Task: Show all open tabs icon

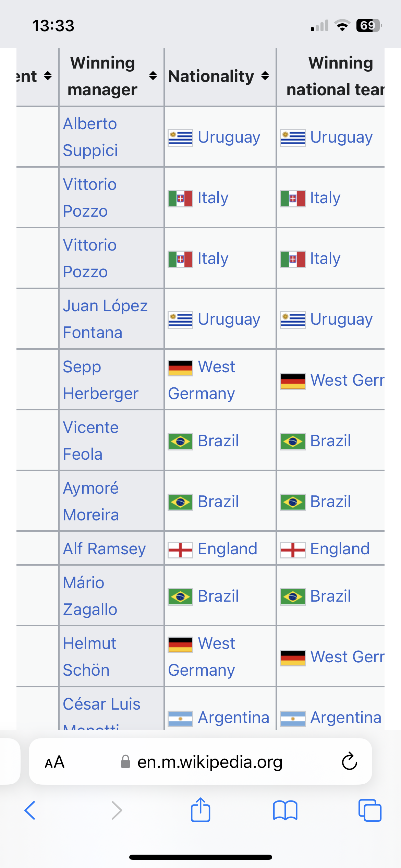Action: pos(370,810)
